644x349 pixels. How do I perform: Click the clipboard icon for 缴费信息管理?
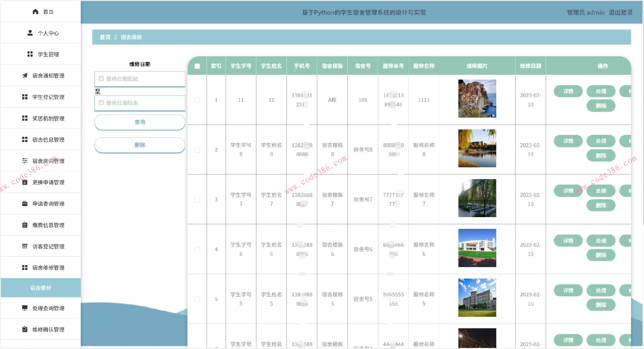25,225
